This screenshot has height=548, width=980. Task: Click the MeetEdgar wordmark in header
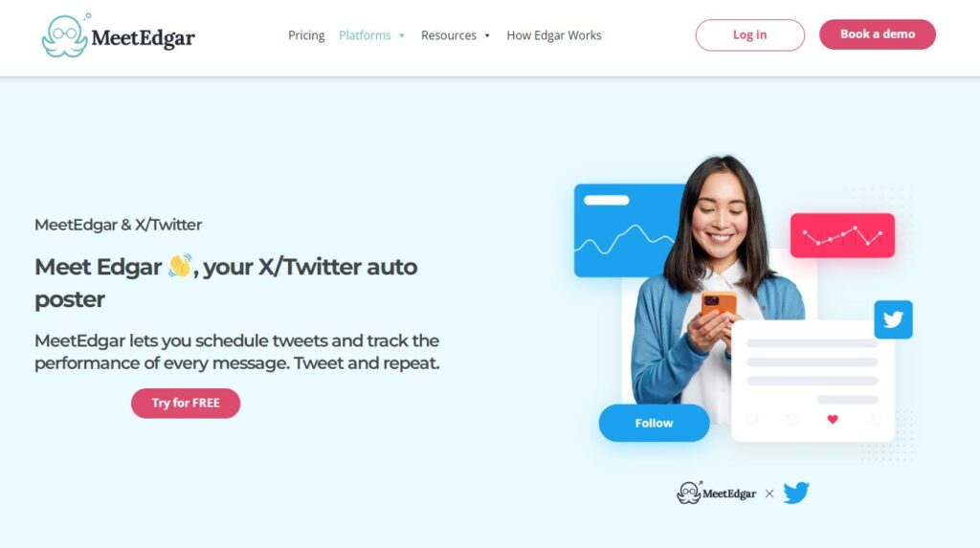pyautogui.click(x=144, y=38)
